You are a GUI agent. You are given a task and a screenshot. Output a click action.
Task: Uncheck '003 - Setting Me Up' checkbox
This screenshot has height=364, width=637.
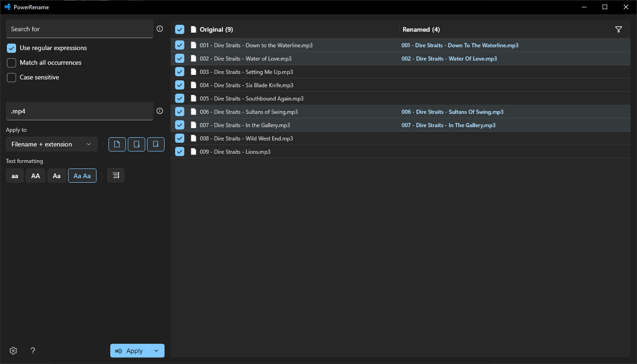180,72
